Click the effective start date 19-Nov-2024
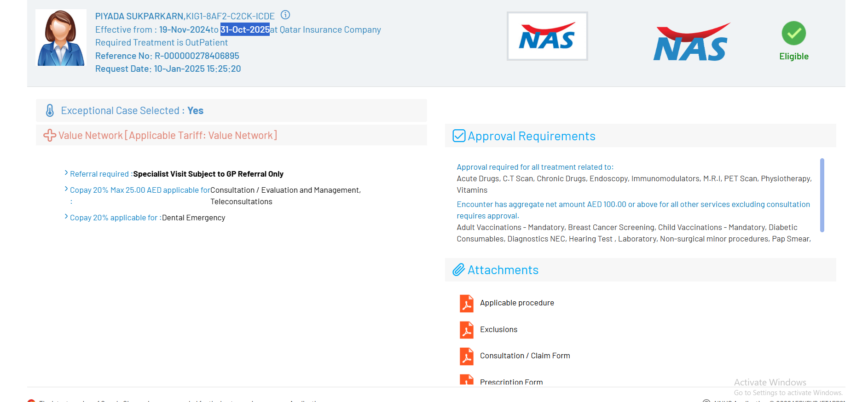The width and height of the screenshot is (868, 402). coord(185,29)
